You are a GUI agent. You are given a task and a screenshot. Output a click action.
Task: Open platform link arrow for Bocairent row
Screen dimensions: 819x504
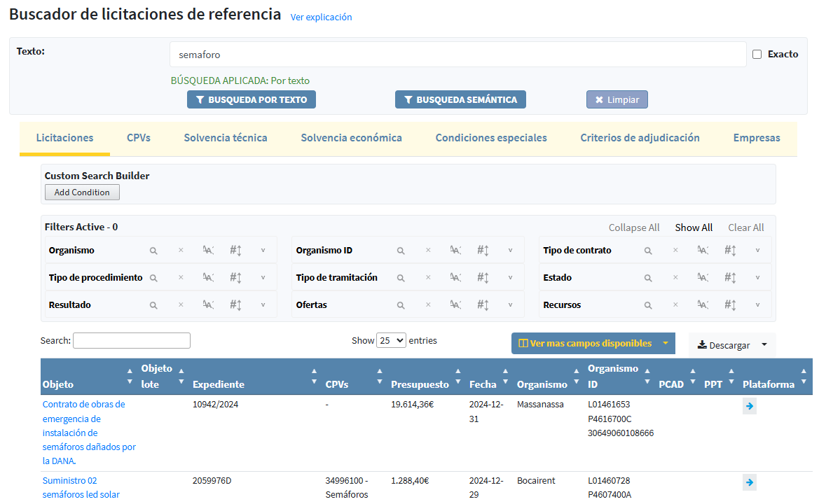[x=750, y=482]
